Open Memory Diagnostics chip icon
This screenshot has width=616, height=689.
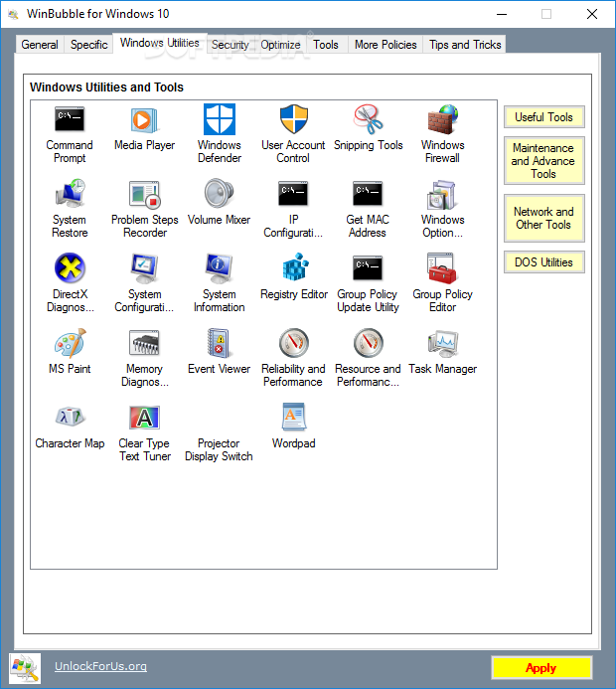[x=144, y=342]
